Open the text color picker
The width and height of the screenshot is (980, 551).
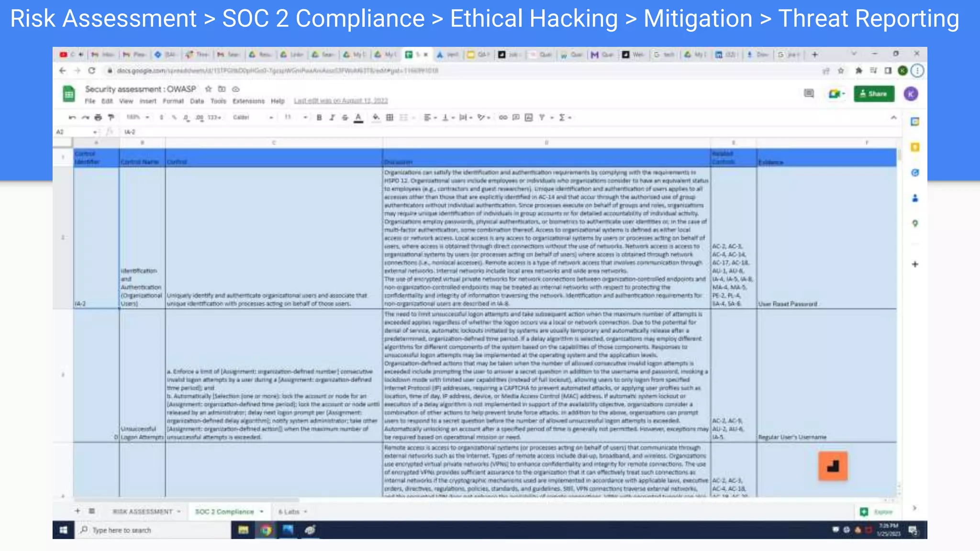(x=358, y=118)
